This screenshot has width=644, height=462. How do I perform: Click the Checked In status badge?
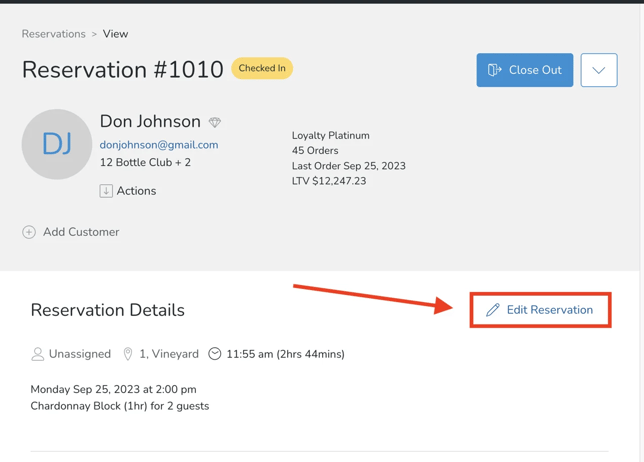pyautogui.click(x=262, y=68)
